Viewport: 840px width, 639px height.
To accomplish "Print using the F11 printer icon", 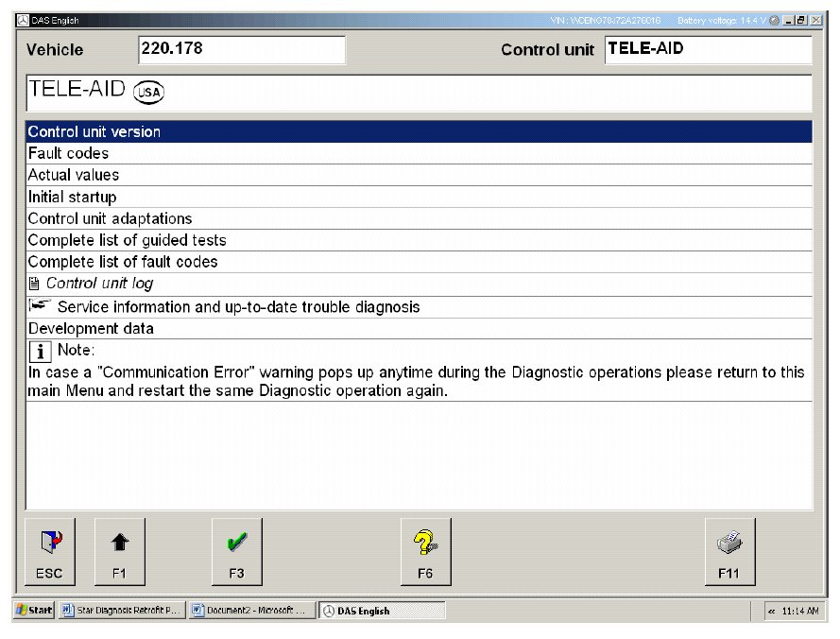I will pyautogui.click(x=729, y=552).
